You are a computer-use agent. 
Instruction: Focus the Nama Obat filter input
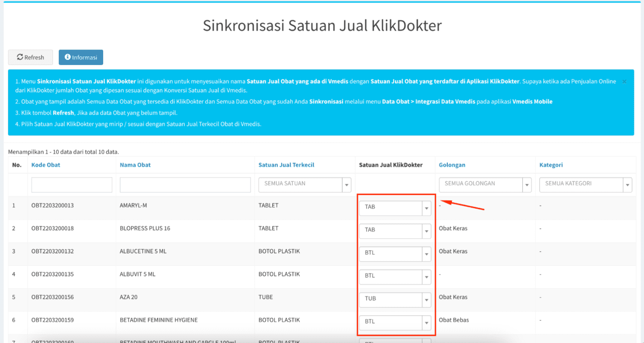point(185,185)
